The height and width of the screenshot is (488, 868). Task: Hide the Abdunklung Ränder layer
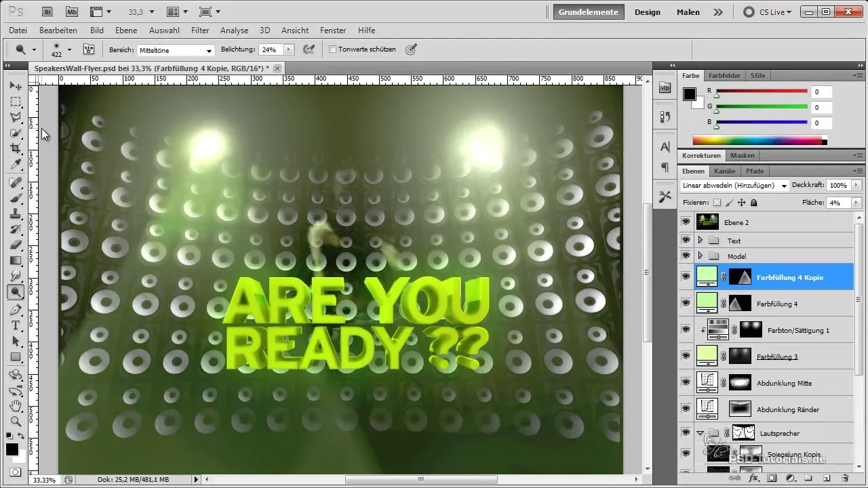[x=686, y=409]
